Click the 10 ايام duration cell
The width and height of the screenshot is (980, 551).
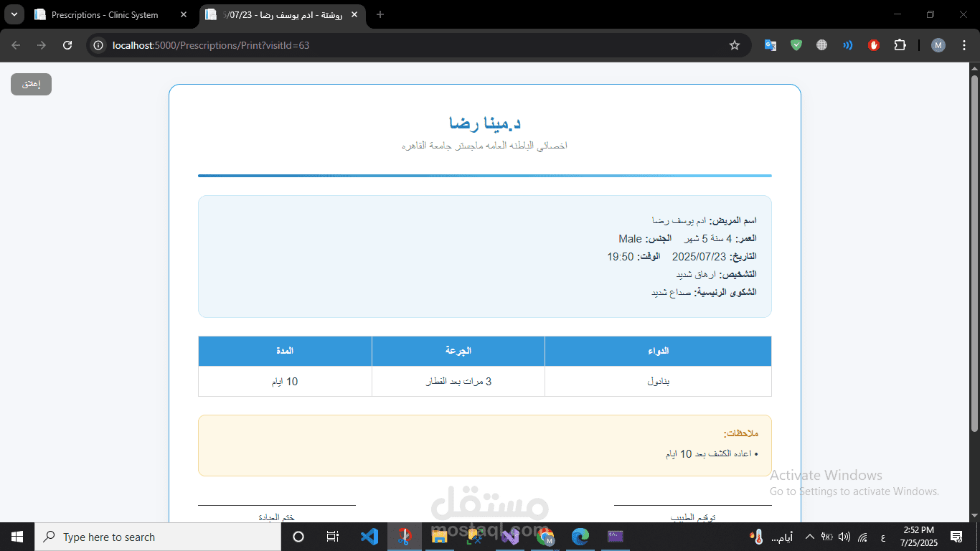click(285, 382)
